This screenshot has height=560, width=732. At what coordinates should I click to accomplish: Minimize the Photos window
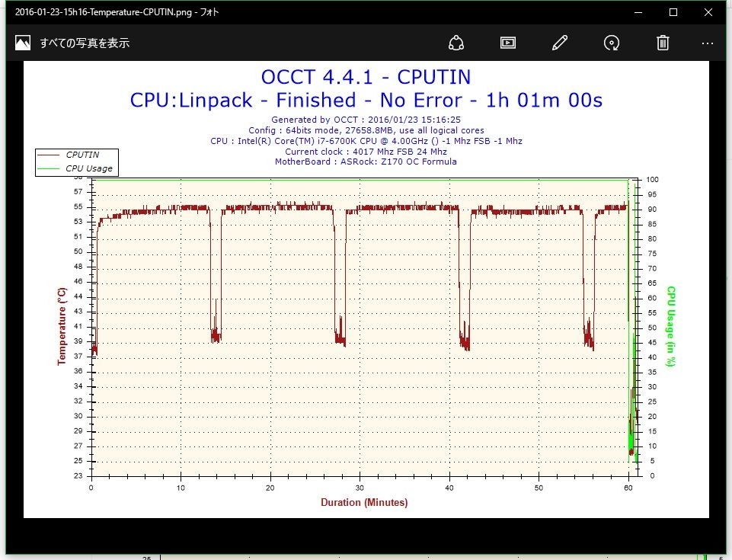[638, 12]
